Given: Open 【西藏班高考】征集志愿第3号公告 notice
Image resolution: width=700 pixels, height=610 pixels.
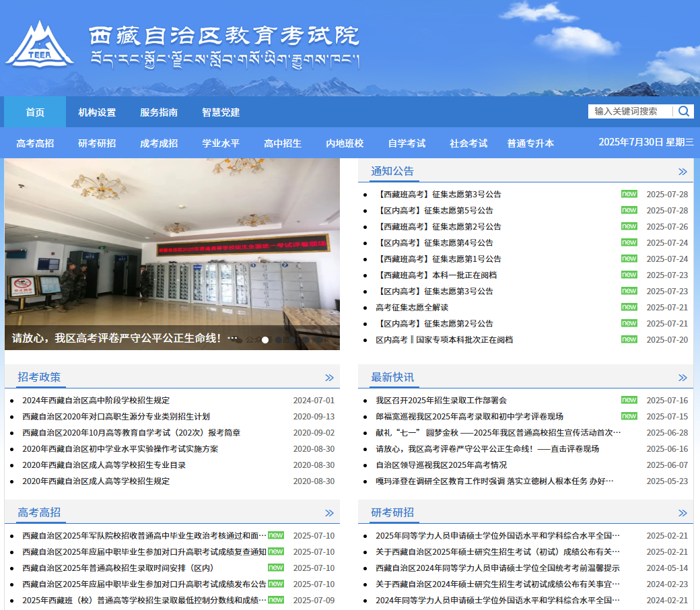Looking at the screenshot, I should [x=438, y=195].
